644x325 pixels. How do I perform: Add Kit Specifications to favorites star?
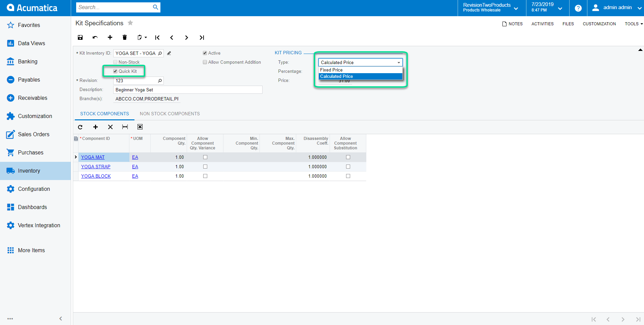coord(130,23)
